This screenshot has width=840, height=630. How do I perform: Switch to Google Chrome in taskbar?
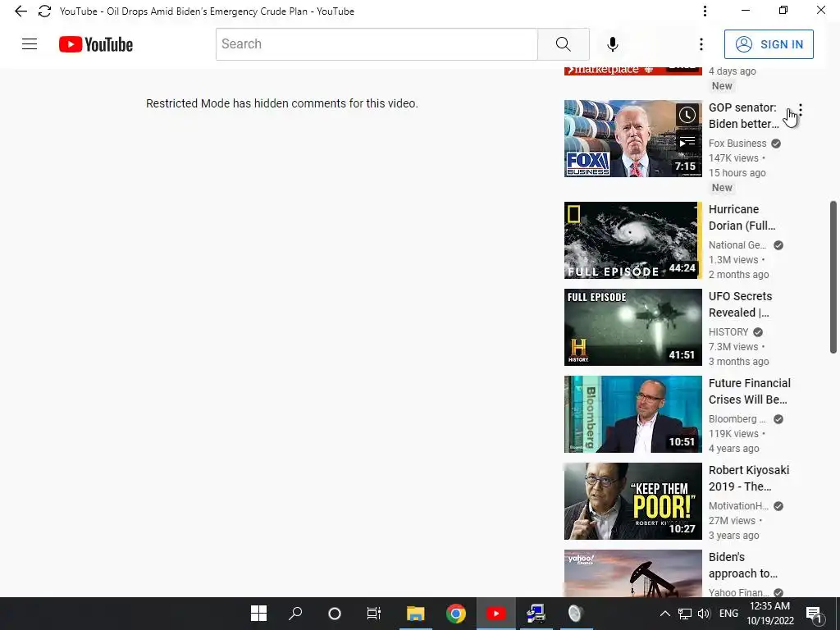tap(456, 614)
